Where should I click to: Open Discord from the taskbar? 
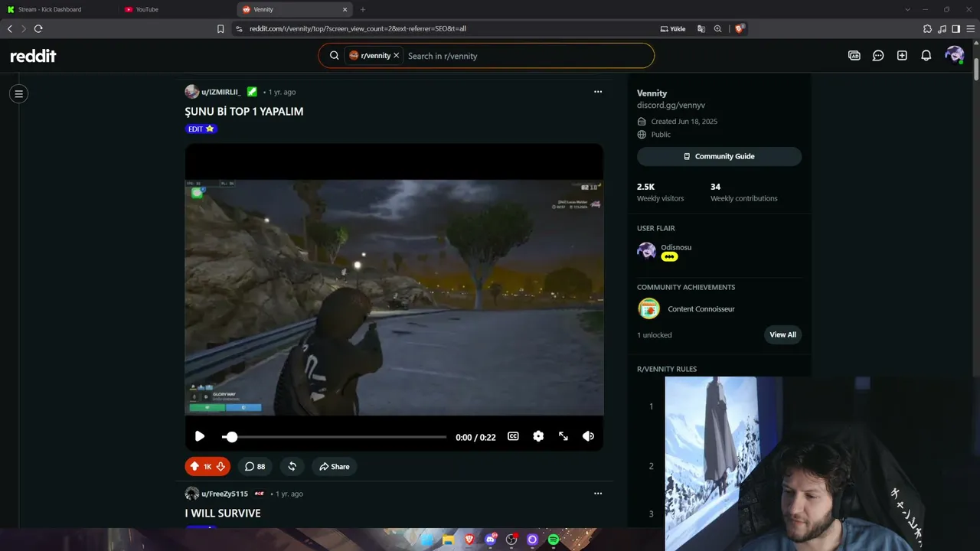tap(491, 540)
